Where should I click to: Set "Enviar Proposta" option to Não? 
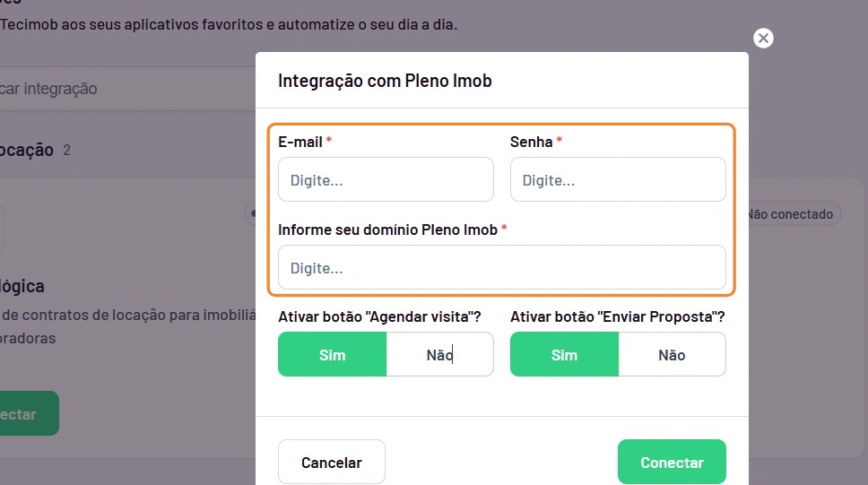click(x=672, y=354)
